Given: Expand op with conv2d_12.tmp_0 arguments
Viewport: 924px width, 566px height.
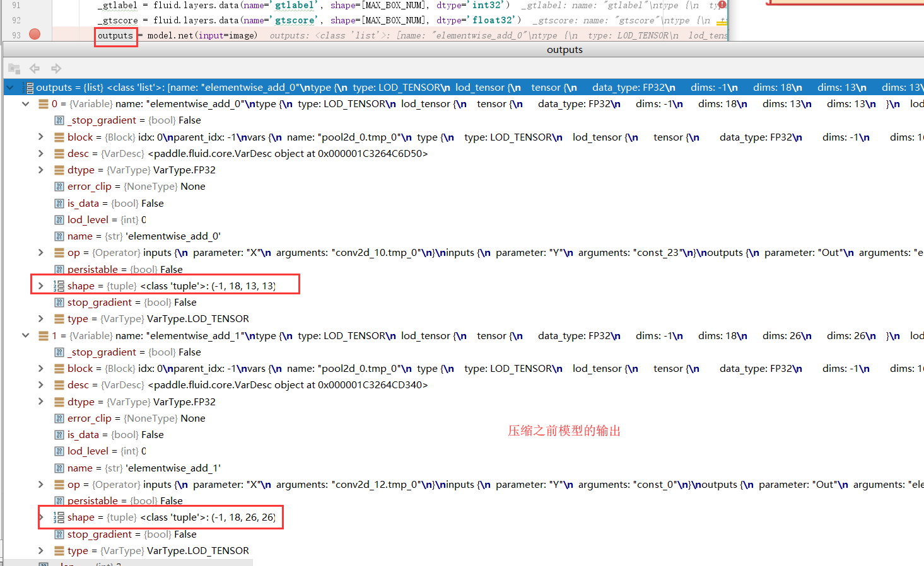Looking at the screenshot, I should tap(40, 484).
